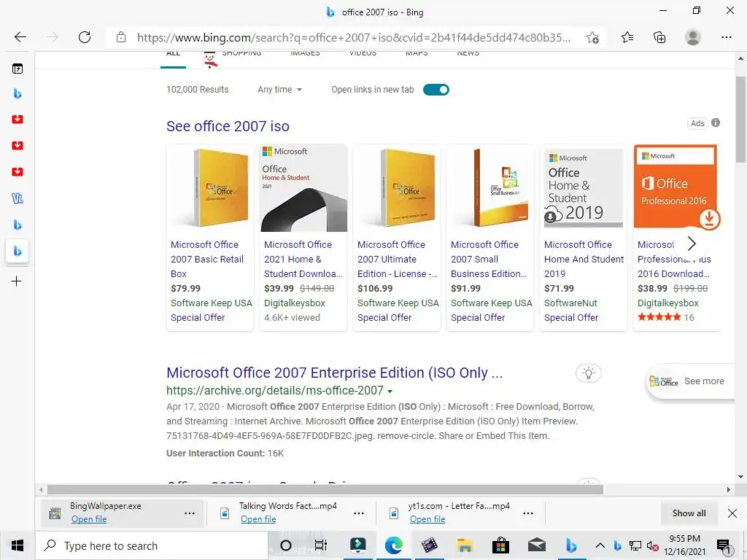Screen dimensions: 747x560
Task: Open options for yt1s.com Letter Fa mp4 download
Action: click(x=528, y=513)
